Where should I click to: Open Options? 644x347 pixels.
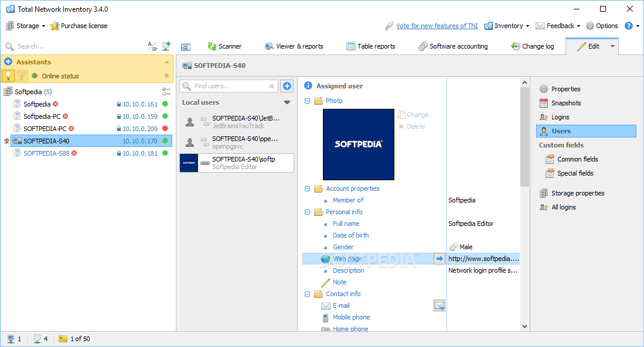[602, 26]
